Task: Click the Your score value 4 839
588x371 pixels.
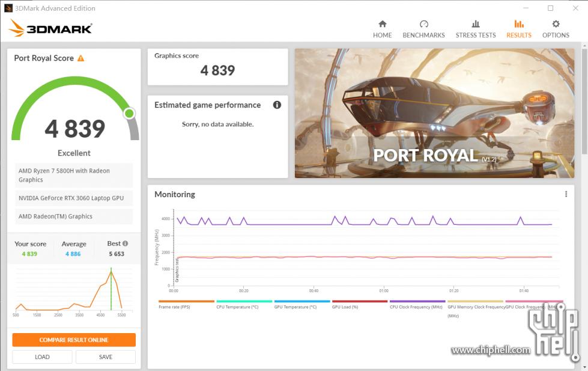Action: (29, 254)
